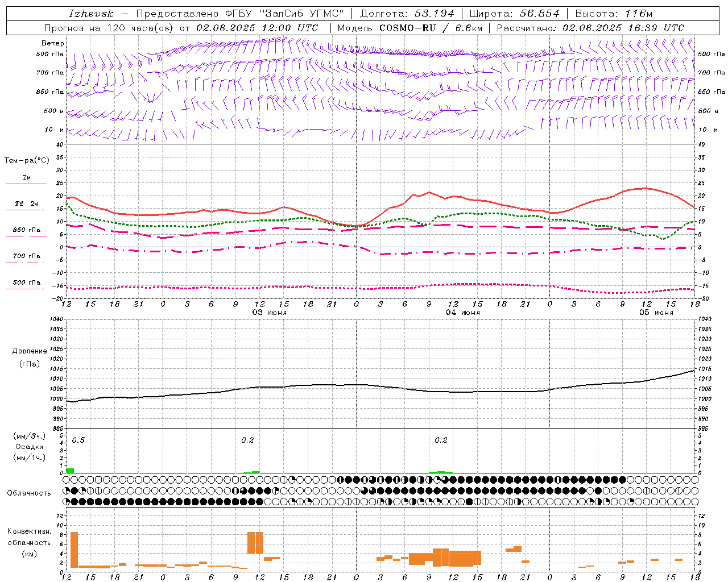Click the 03 июня date label
The height and width of the screenshot is (582, 728).
click(270, 313)
